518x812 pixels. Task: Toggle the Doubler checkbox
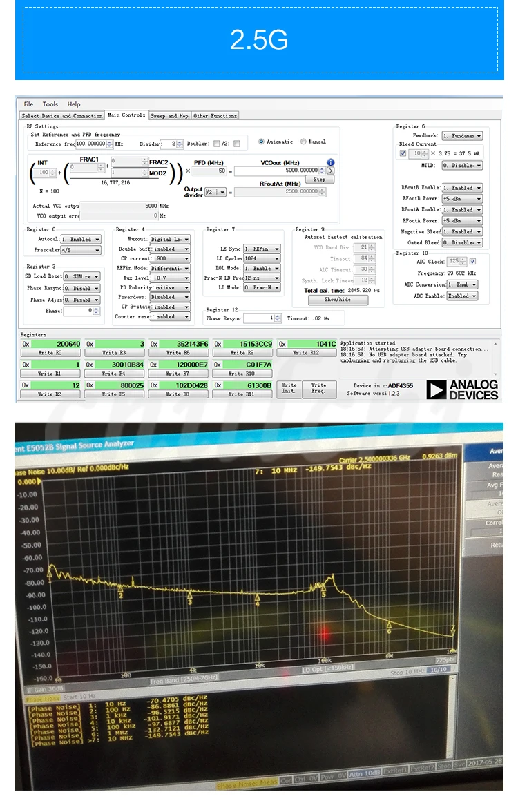coord(217,144)
